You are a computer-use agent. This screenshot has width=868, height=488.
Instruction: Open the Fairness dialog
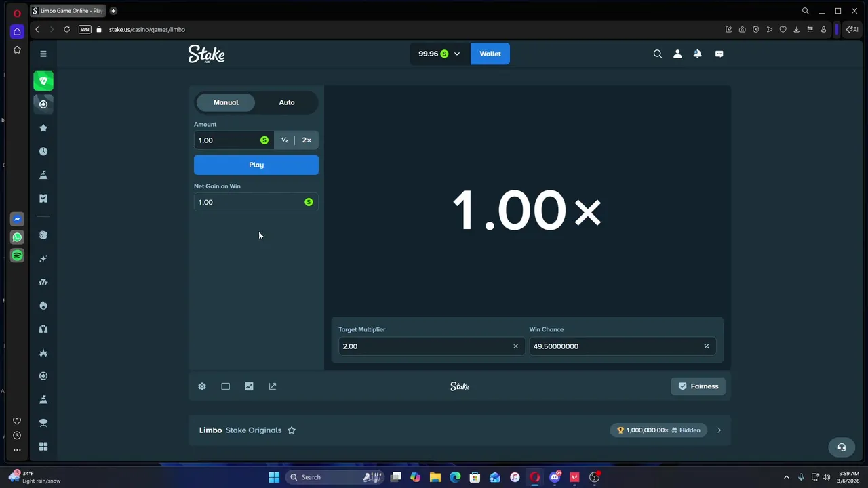(x=698, y=386)
